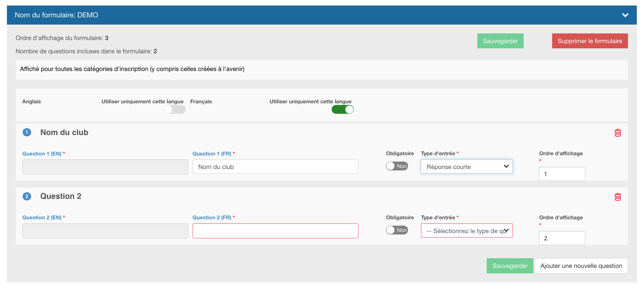Image resolution: width=644 pixels, height=290 pixels.
Task: Enable Anglais only-language toggle
Action: 174,110
